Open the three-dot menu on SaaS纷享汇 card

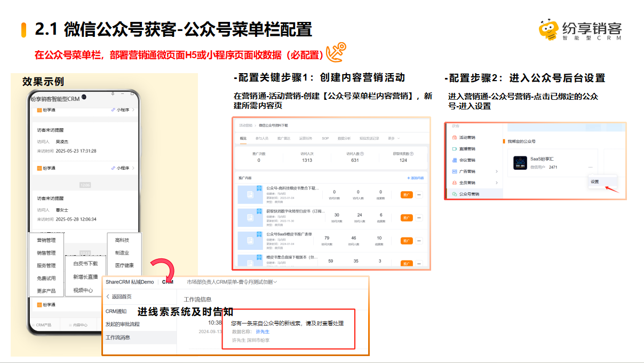591,168
